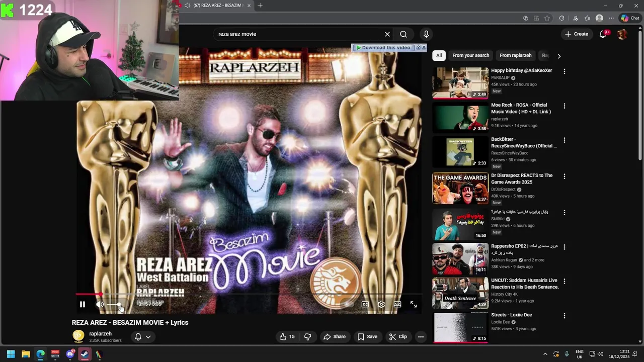The height and width of the screenshot is (362, 644).
Task: Close the download video banner
Action: tap(424, 47)
